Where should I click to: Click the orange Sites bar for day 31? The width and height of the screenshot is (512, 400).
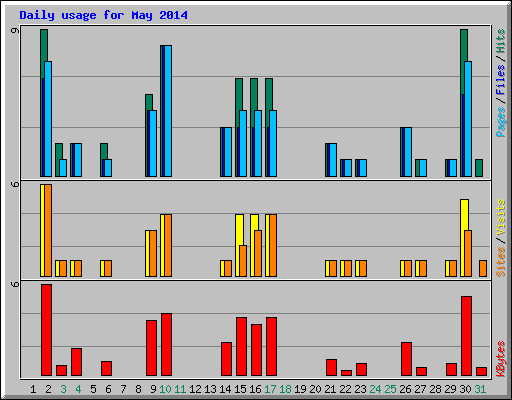[x=483, y=269]
